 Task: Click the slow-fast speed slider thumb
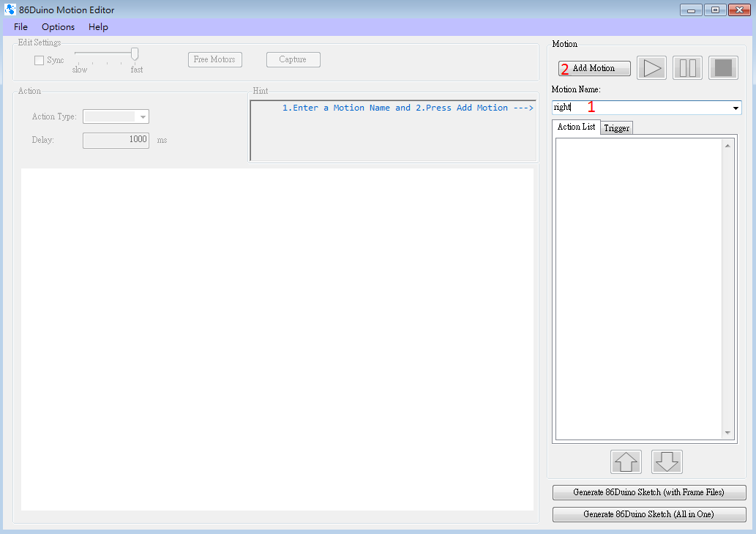(135, 54)
